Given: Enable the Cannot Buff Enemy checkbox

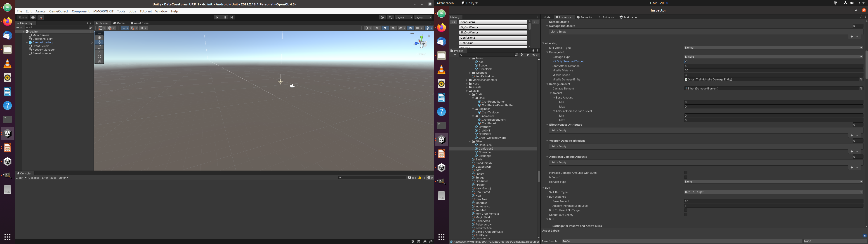Looking at the screenshot, I should click(686, 215).
